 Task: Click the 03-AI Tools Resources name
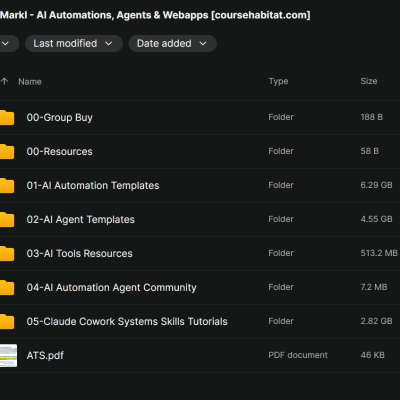(x=80, y=254)
